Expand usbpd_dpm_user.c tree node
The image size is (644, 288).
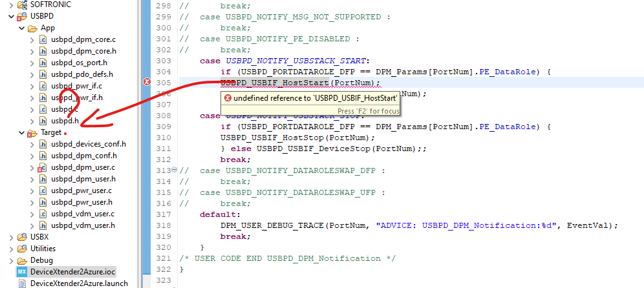(32, 167)
